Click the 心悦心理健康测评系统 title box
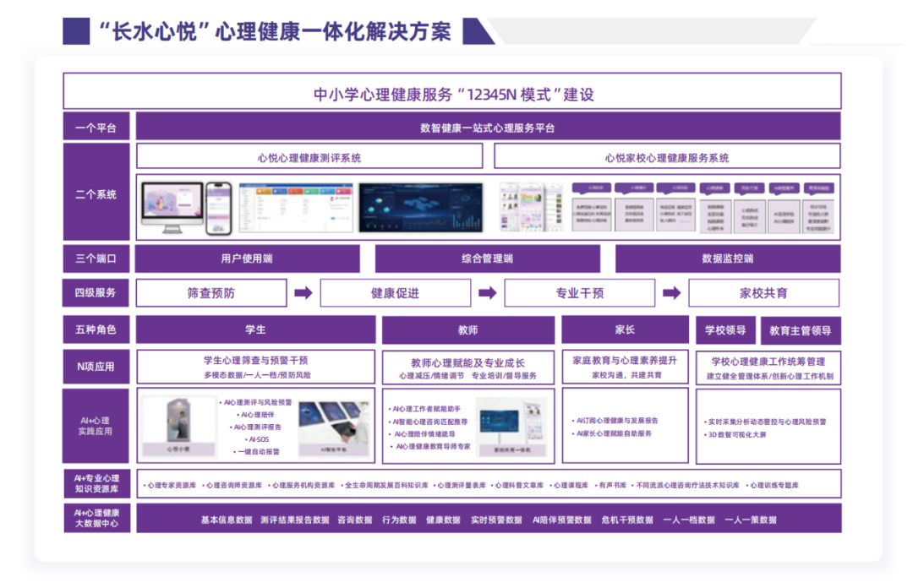913x588 pixels. point(309,156)
